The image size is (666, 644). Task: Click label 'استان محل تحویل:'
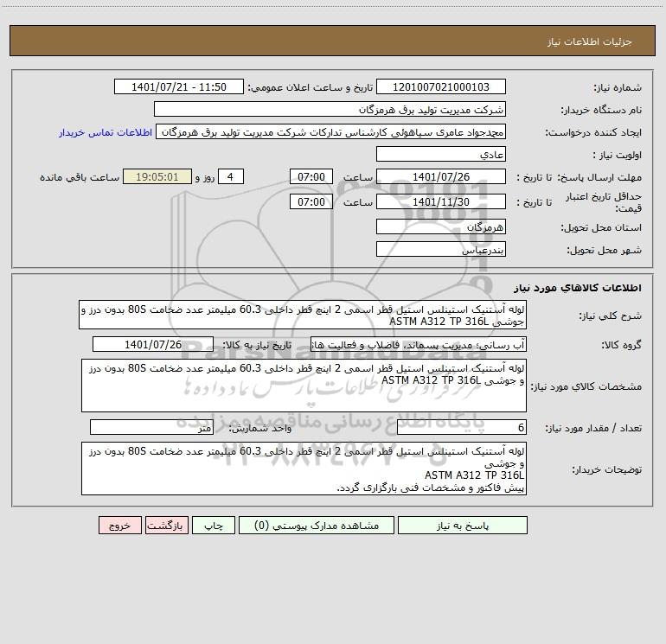click(x=601, y=227)
